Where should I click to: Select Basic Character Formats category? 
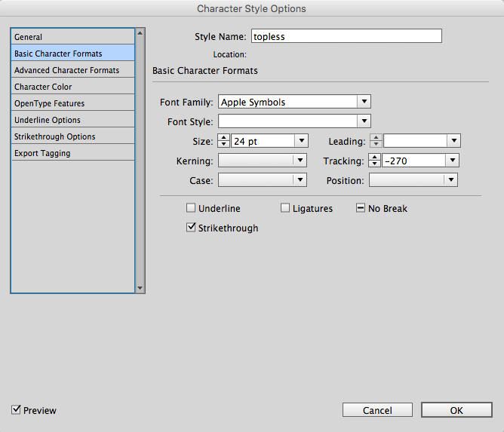[x=72, y=53]
